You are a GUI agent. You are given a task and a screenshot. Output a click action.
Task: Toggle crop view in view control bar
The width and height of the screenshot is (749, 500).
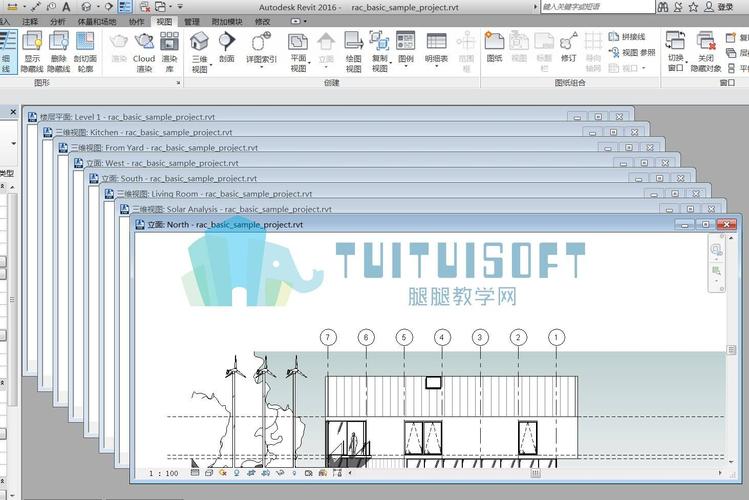(x=251, y=473)
